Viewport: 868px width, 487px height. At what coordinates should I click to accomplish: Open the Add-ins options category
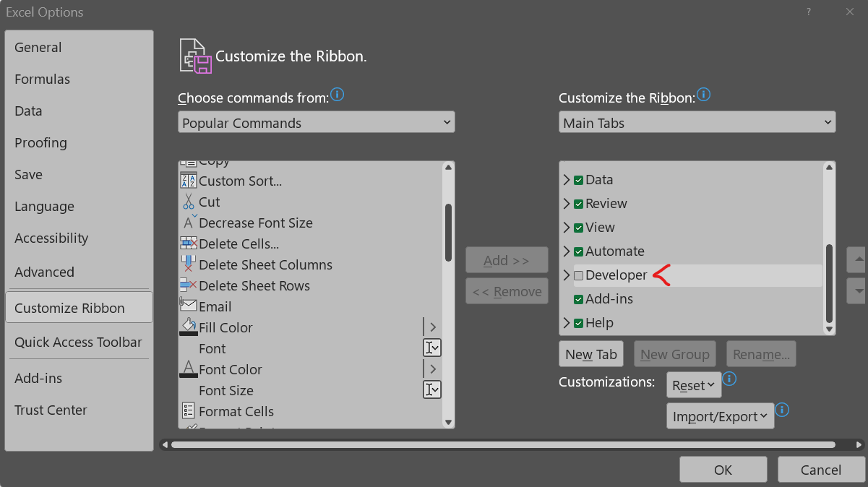[79, 379]
